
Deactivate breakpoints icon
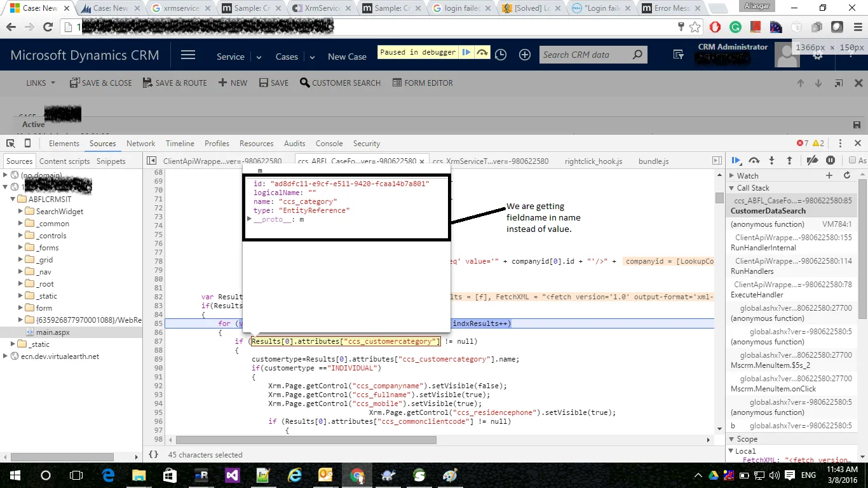click(812, 161)
